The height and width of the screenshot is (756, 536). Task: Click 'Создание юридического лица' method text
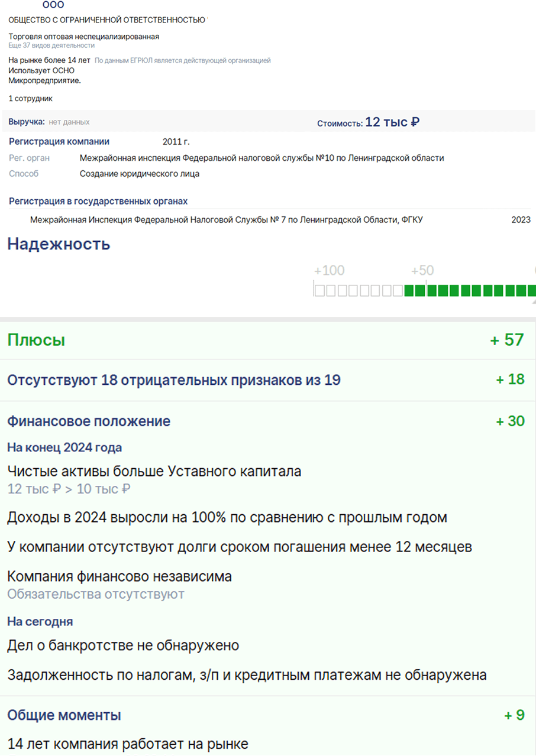tap(140, 174)
